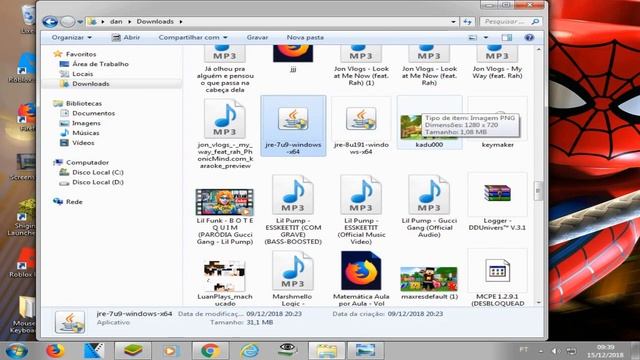Go back with the Explorer back arrow
Image resolution: width=640 pixels, height=360 pixels.
pyautogui.click(x=50, y=21)
